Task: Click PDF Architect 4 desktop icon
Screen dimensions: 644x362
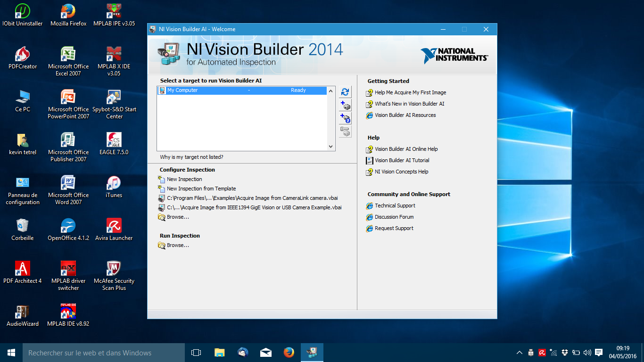Action: coord(23,272)
